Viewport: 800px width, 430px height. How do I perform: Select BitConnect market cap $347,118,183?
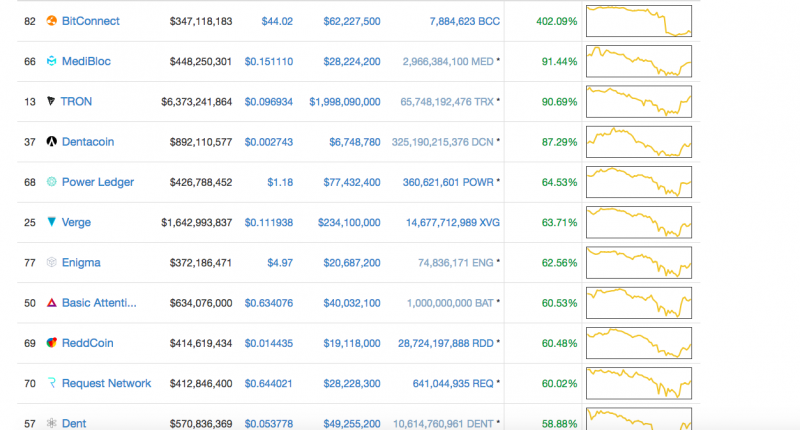point(201,21)
